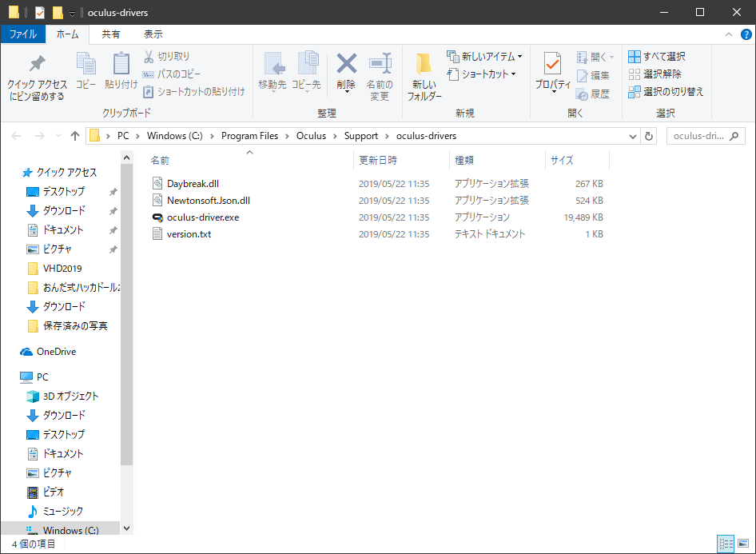Click Copy path (パスのコピー)
Screen dimensions: 756x554
tap(172, 74)
